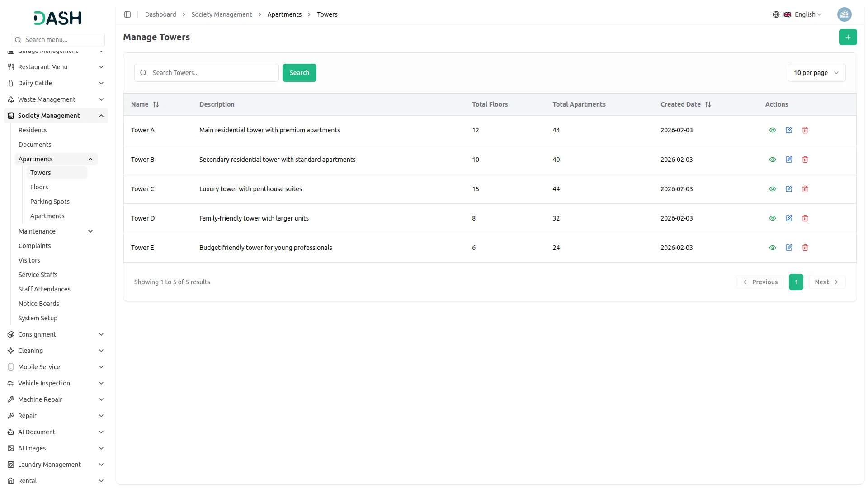The image size is (868, 488).
Task: Focus the Search Towers input field
Action: click(x=212, y=73)
